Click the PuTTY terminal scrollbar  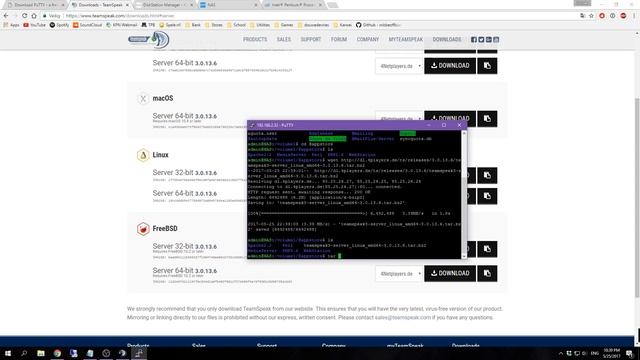[464, 195]
